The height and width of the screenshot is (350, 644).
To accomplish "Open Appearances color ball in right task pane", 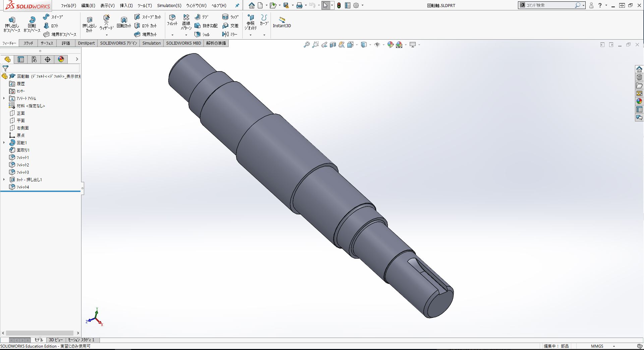I will tap(639, 101).
